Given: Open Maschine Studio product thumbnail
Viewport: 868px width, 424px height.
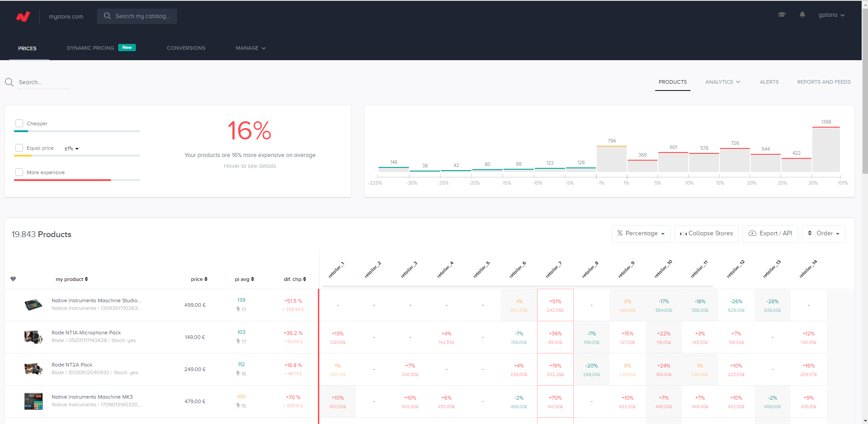Looking at the screenshot, I should 33,305.
